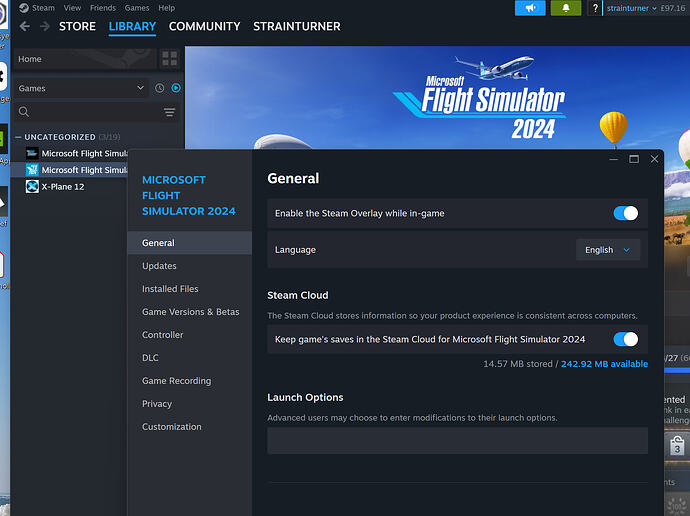Switch to grid collections view icon
This screenshot has width=690, height=516.
[x=169, y=59]
